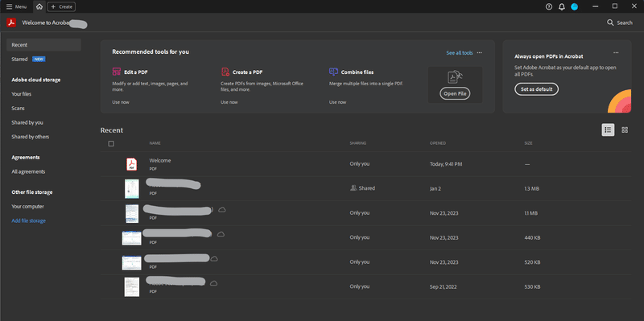Click the Shared people icon in Jan 2 row
Viewport: 644px width, 321px height.
353,188
